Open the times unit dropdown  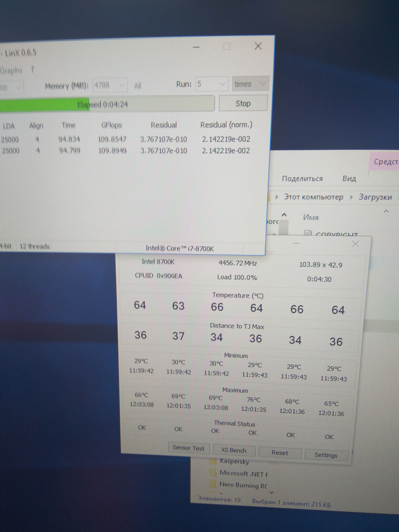(x=263, y=84)
